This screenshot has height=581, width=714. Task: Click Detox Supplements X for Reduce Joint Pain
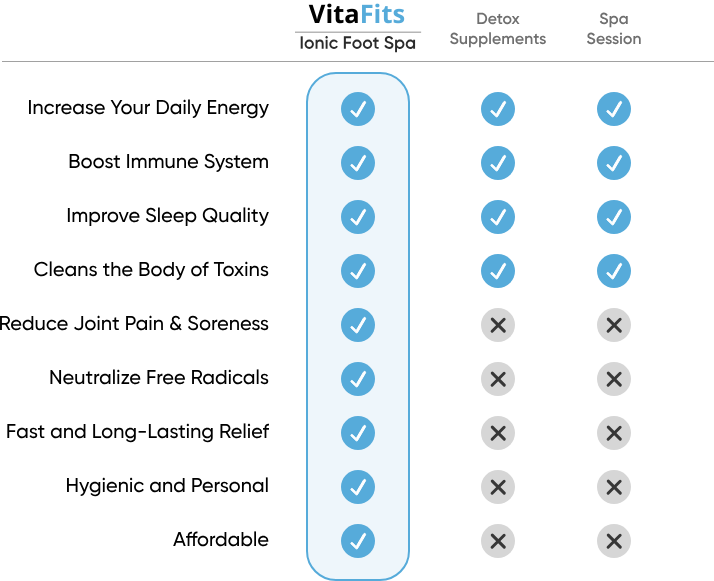click(498, 325)
